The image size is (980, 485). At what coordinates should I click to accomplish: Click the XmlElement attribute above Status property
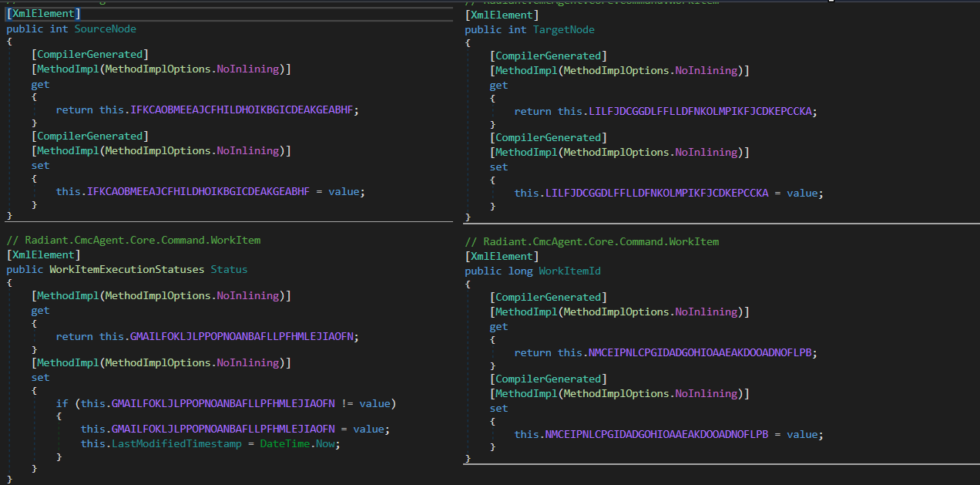click(43, 254)
